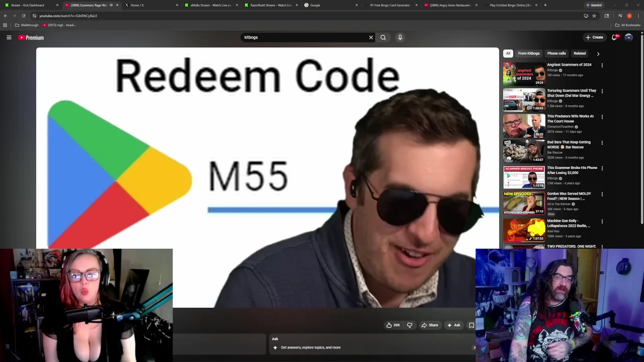Bookmark this page with star icon
This screenshot has width=644, height=362.
(x=594, y=16)
